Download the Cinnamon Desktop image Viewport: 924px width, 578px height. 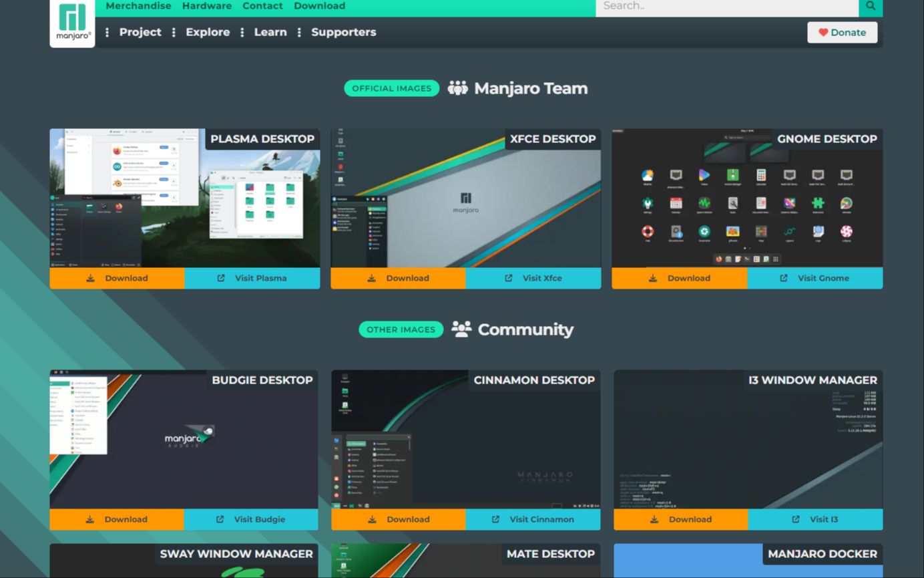399,519
